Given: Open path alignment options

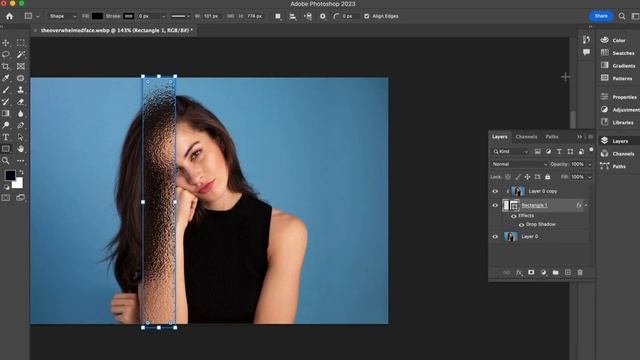Looking at the screenshot, I should coord(293,16).
